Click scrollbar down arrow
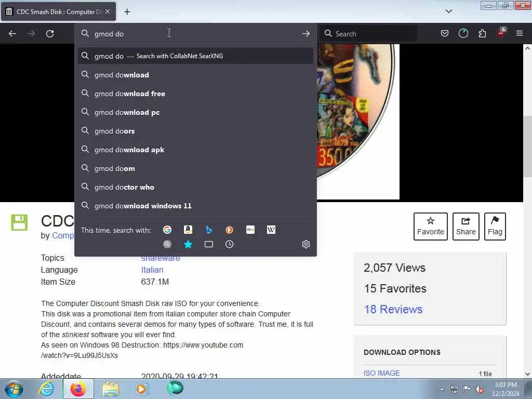The height and width of the screenshot is (399, 532). pos(527,374)
